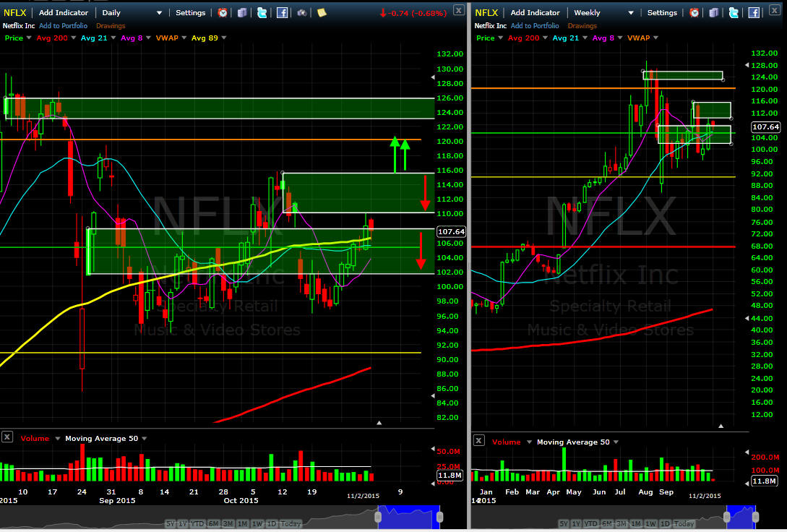The width and height of the screenshot is (787, 532).
Task: Expand Avg 8 options on Daily chart
Action: click(149, 38)
